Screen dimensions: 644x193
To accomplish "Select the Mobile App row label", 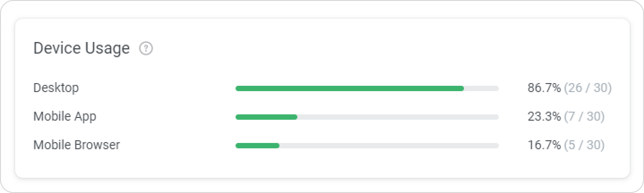I will [x=65, y=117].
